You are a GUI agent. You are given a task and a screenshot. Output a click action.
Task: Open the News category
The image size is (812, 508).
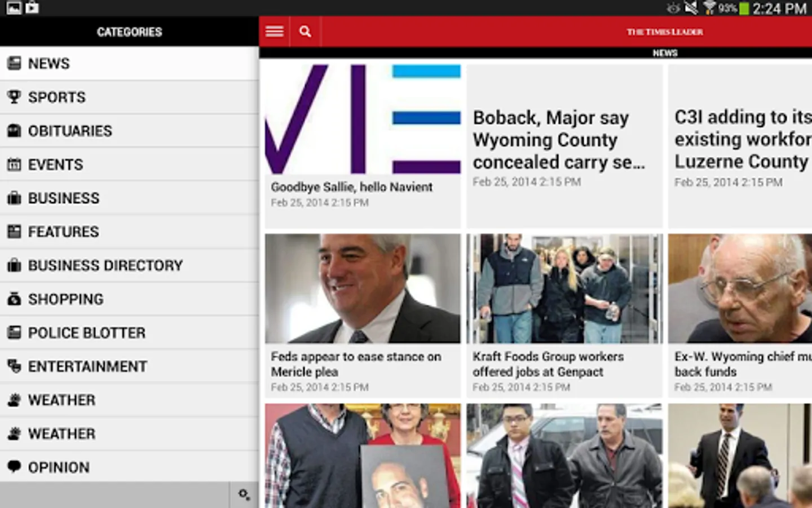point(129,63)
